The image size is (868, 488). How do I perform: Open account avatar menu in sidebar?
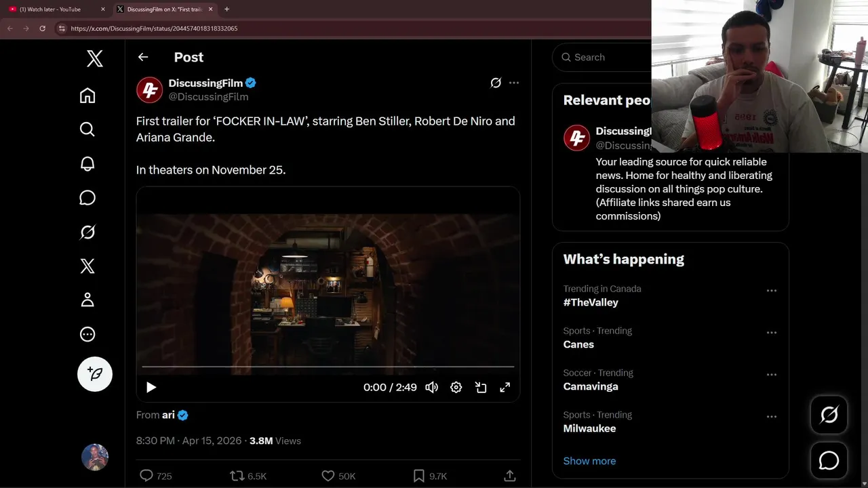point(95,457)
